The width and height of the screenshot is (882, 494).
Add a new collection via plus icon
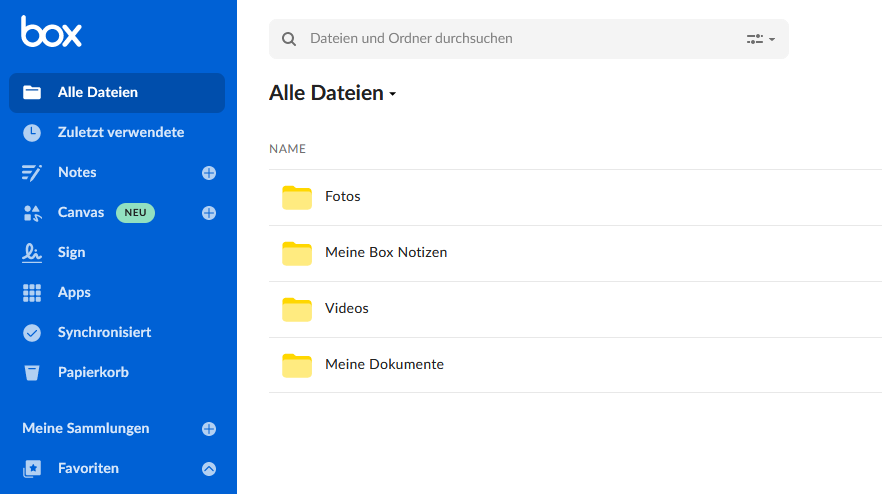click(x=209, y=429)
